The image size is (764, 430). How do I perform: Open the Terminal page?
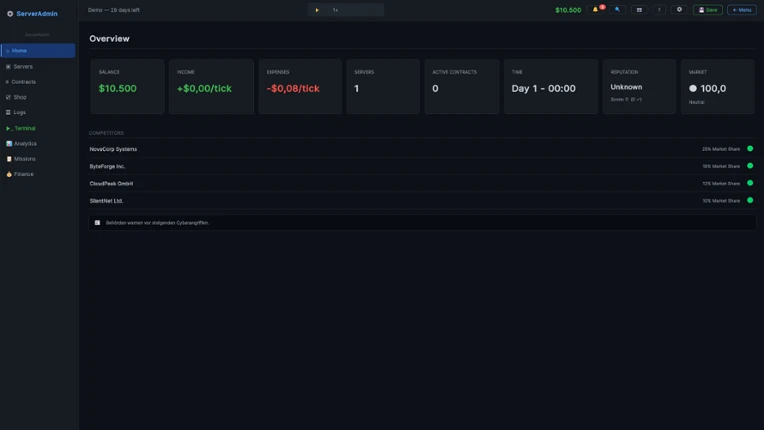coord(38,128)
